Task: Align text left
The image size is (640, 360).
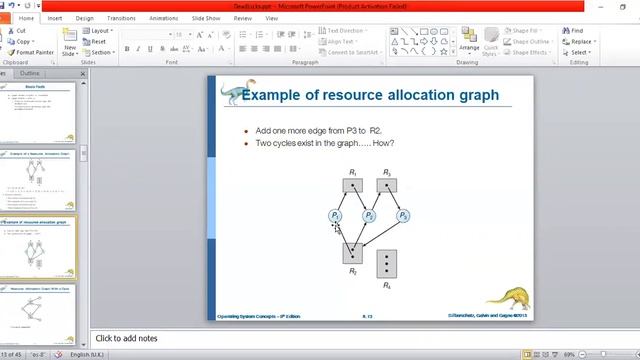Action: click(x=243, y=49)
